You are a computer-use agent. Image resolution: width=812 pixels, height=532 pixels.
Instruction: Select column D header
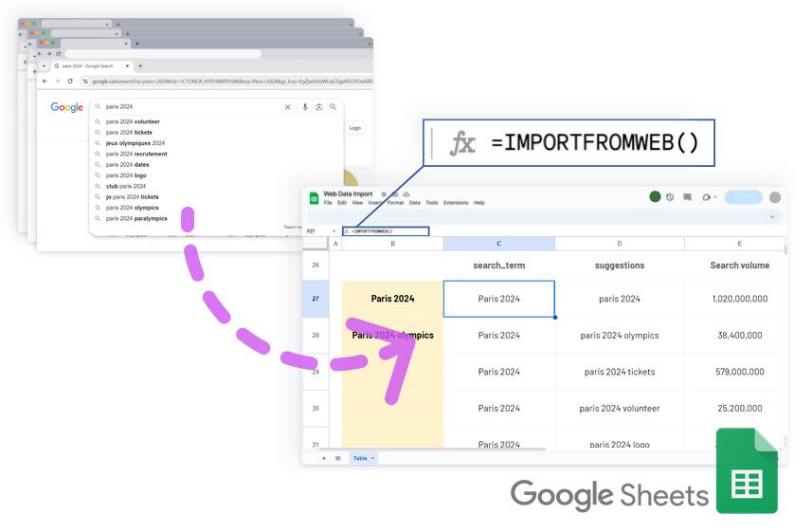point(620,244)
